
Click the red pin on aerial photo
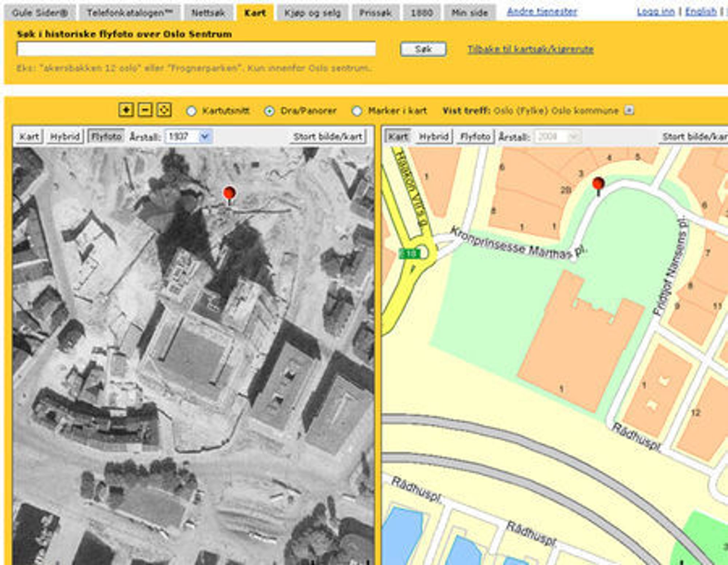coord(229,193)
